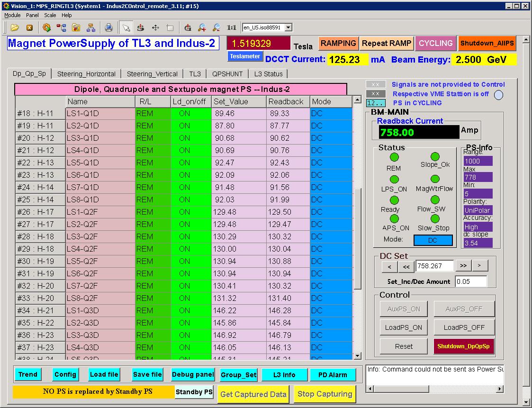Click the LoadPS_OFF button

pos(464,327)
